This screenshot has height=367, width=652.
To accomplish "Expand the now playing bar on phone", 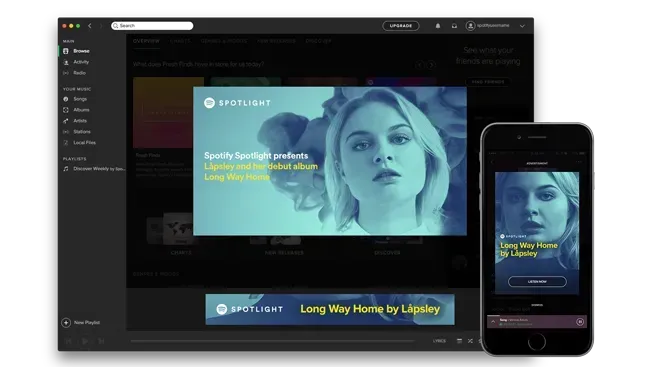I will [x=493, y=322].
